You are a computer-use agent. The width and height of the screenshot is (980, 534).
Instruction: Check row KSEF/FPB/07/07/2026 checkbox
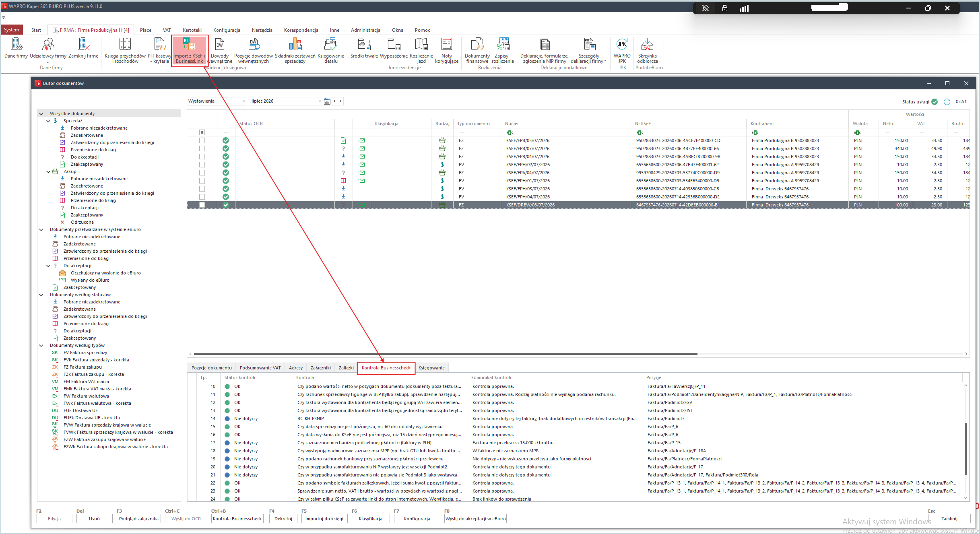pyautogui.click(x=202, y=148)
